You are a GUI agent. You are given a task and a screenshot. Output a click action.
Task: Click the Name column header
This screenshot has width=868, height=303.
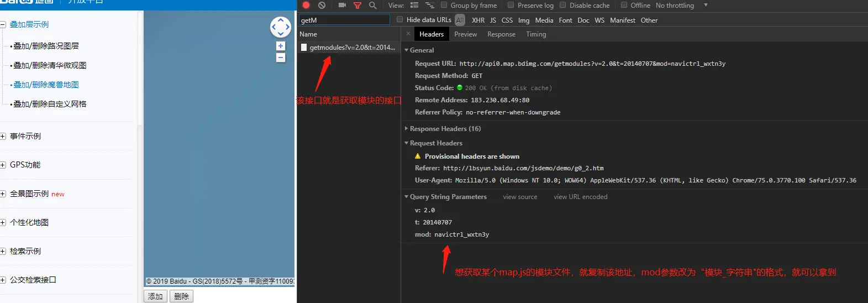point(349,34)
